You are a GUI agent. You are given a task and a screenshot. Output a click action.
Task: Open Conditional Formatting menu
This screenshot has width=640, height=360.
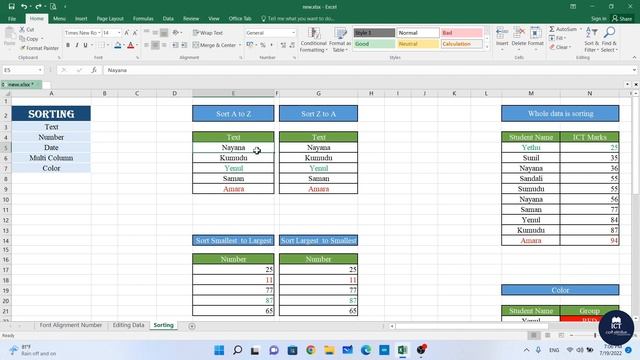point(313,40)
